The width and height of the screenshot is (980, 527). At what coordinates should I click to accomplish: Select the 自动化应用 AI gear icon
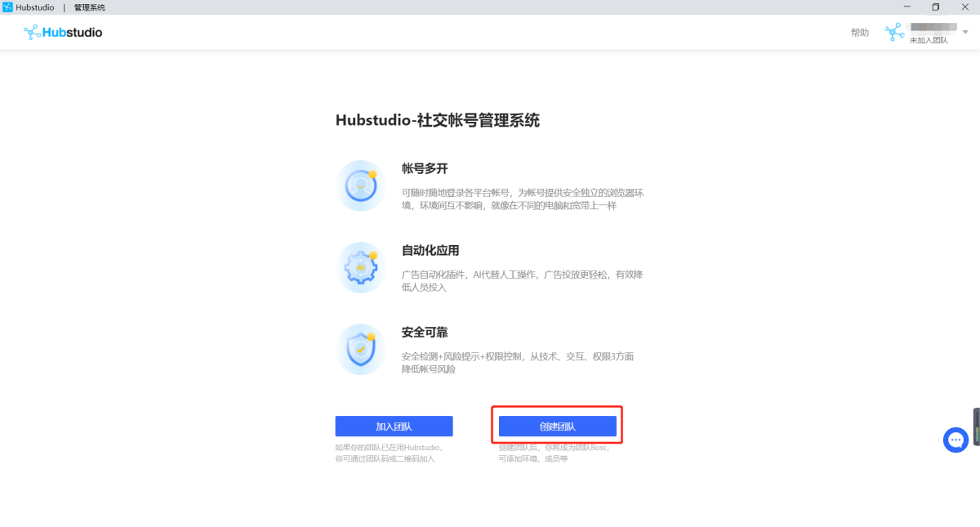360,267
